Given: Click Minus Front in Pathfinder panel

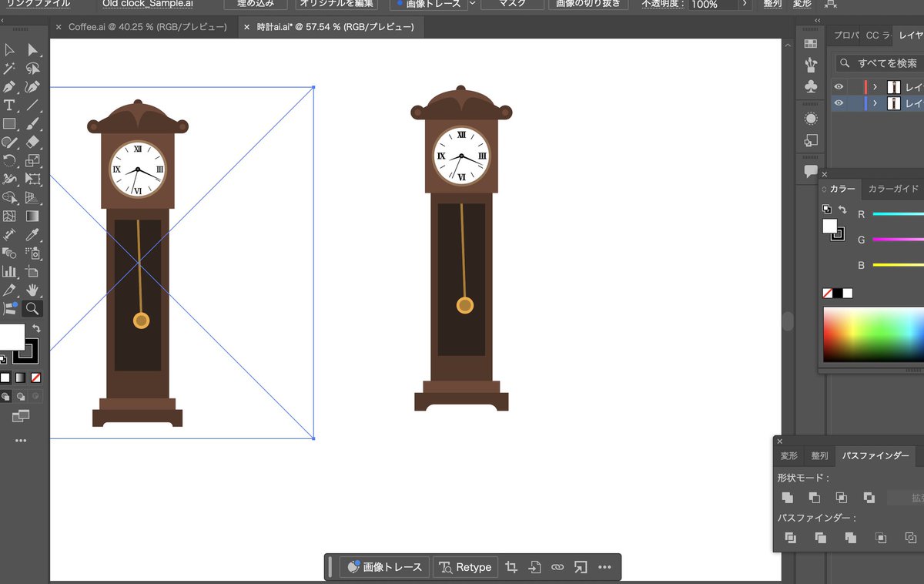Looking at the screenshot, I should [x=814, y=498].
